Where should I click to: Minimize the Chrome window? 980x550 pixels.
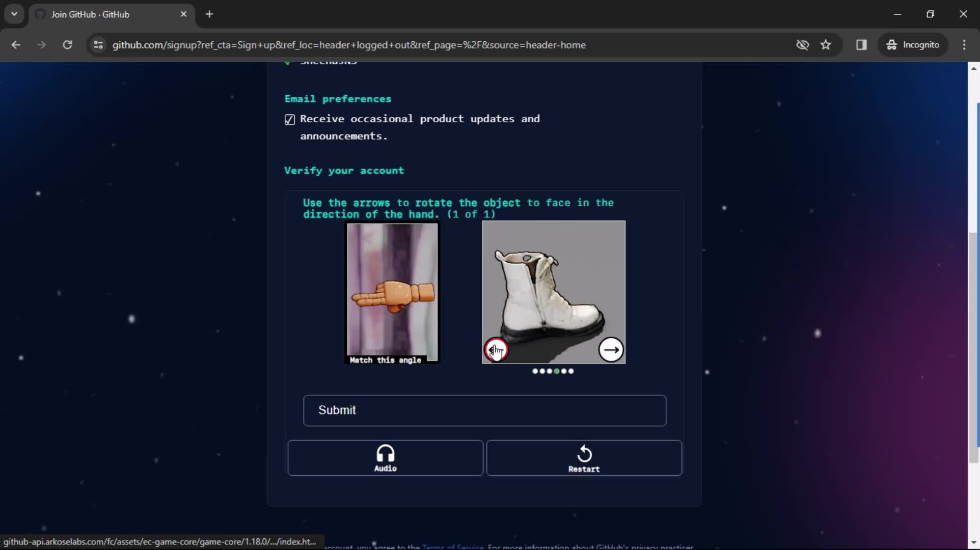pyautogui.click(x=897, y=14)
